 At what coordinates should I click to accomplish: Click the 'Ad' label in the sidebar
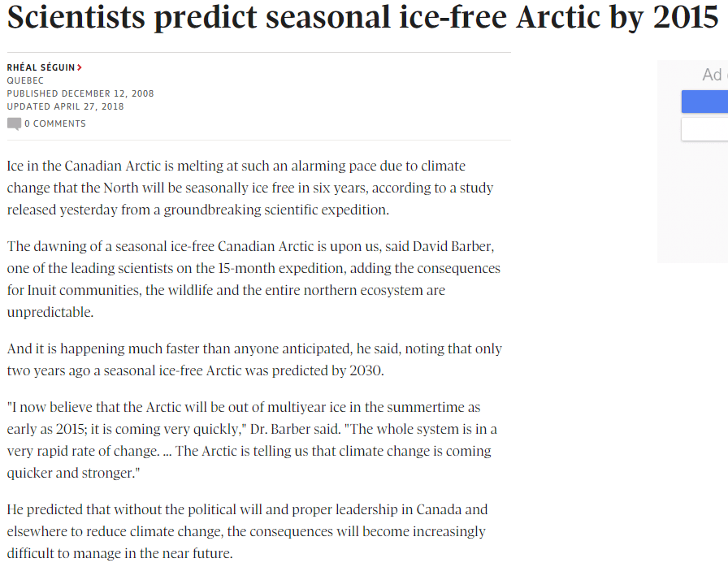(x=713, y=75)
